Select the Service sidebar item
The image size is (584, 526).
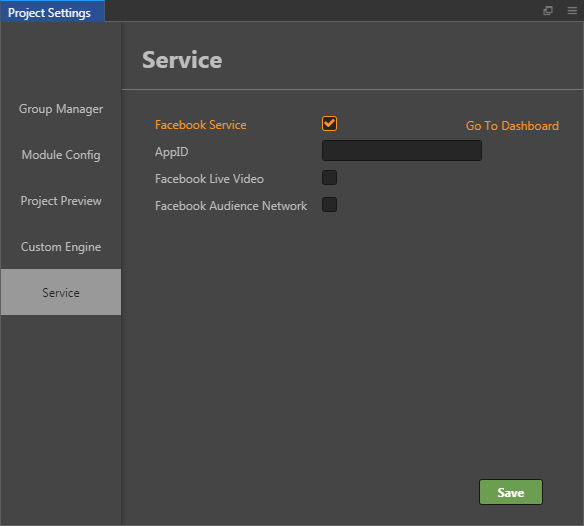click(x=61, y=292)
